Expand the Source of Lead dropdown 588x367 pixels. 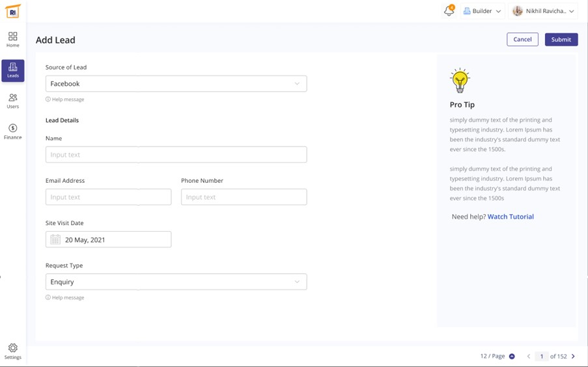[176, 83]
